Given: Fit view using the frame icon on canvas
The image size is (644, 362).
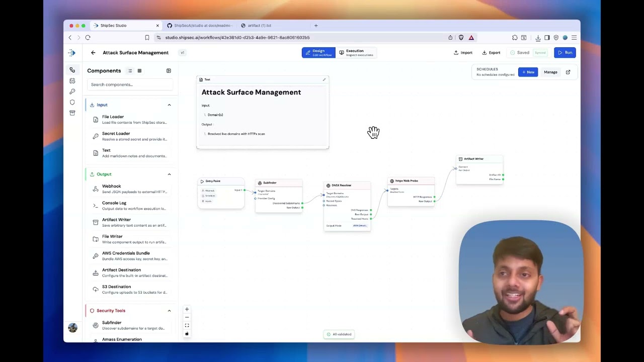Looking at the screenshot, I should [187, 325].
